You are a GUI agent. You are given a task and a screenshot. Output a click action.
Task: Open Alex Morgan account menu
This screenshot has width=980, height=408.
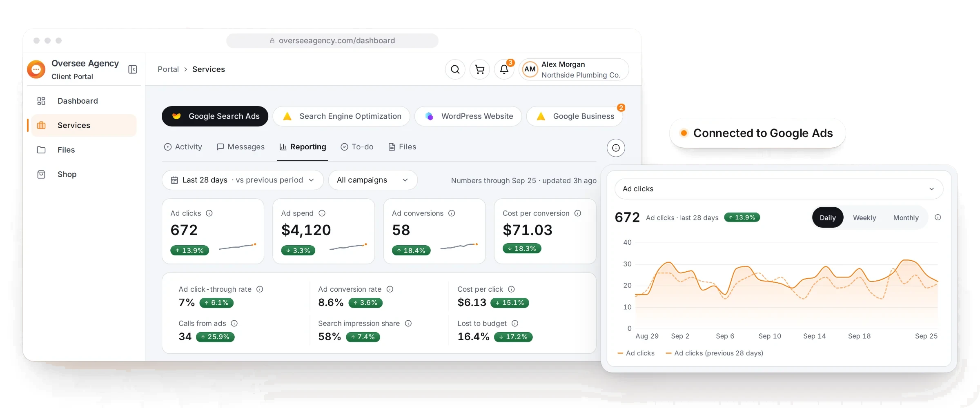[x=574, y=69]
